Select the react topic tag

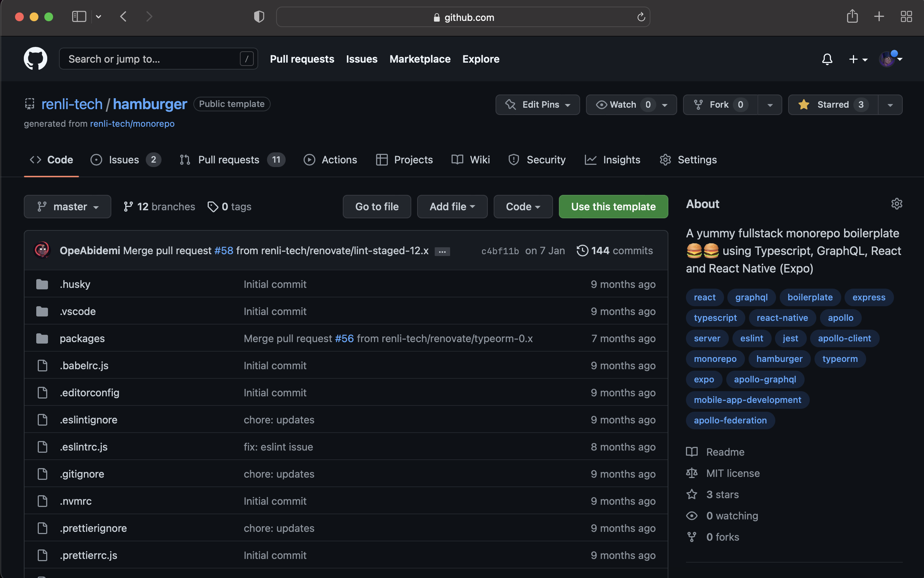(705, 297)
